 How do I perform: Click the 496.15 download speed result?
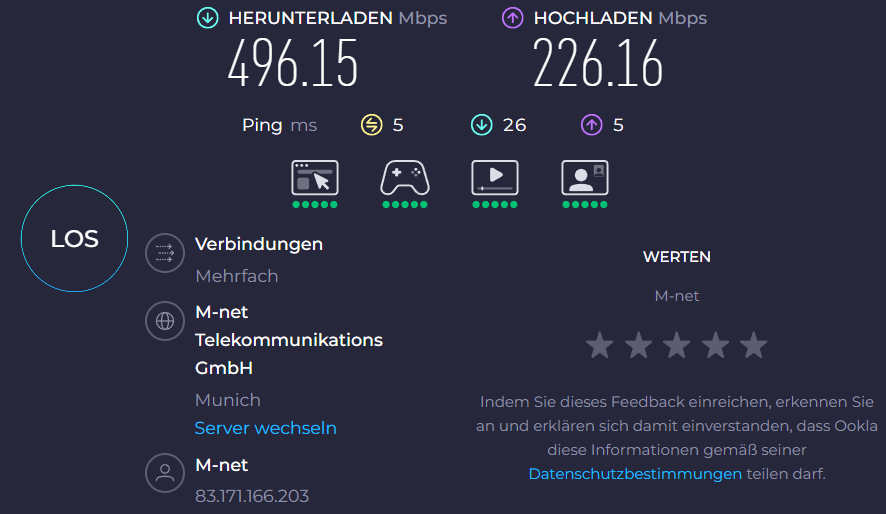[x=292, y=64]
